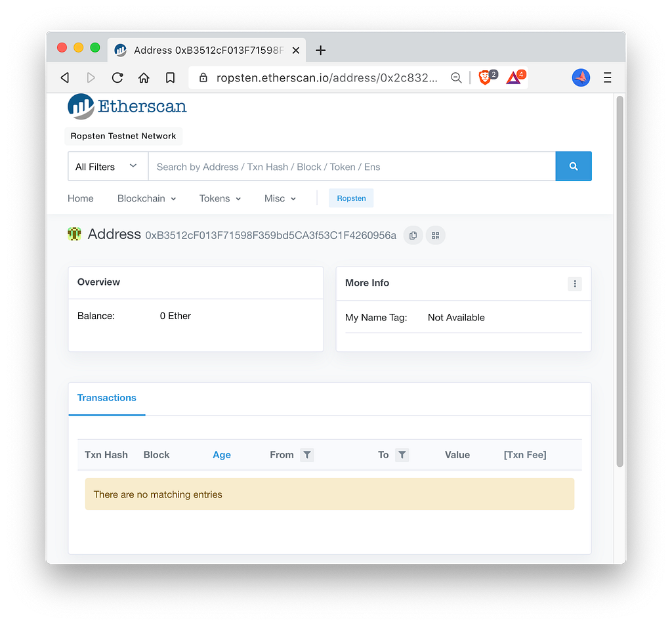Select the Transactions tab

(107, 398)
